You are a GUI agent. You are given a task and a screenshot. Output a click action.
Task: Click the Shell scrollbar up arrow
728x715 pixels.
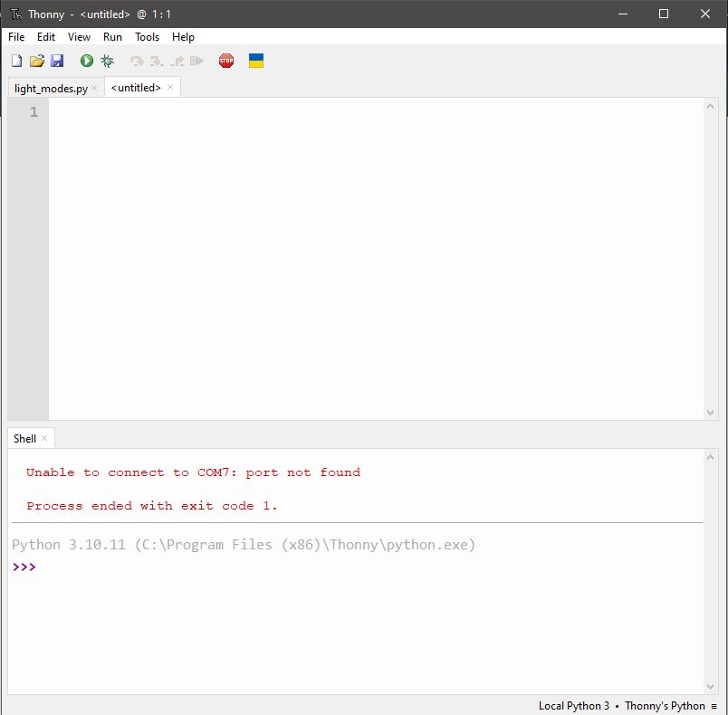710,457
